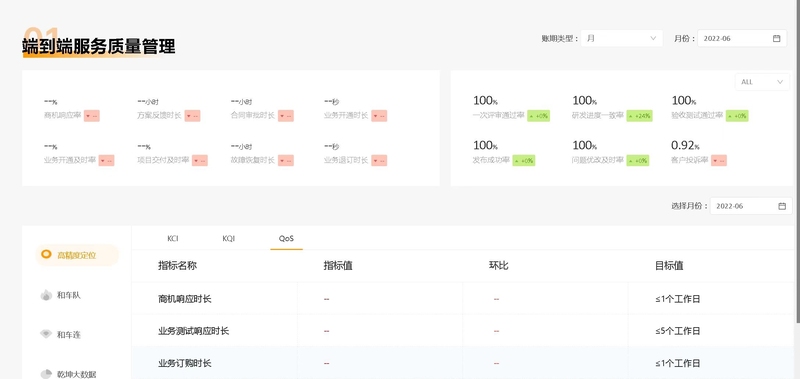
Task: Click the red trend badge beside 业务开通及时率
Action: click(x=106, y=160)
